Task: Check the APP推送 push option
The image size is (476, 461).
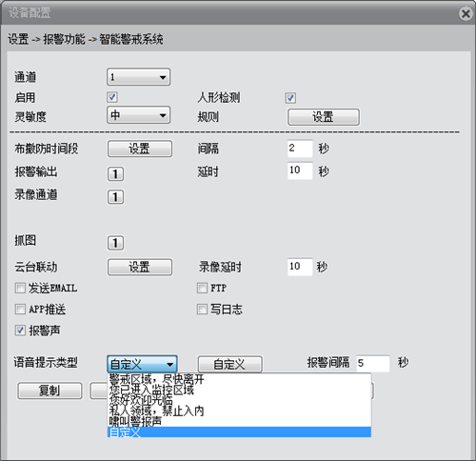Action: [x=20, y=310]
